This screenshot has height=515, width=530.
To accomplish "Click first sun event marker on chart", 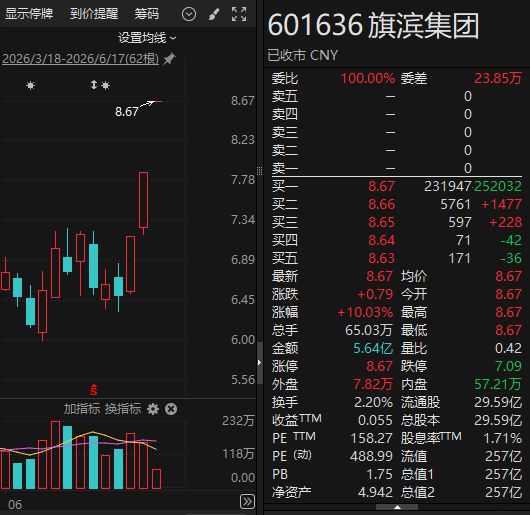I will [x=30, y=85].
